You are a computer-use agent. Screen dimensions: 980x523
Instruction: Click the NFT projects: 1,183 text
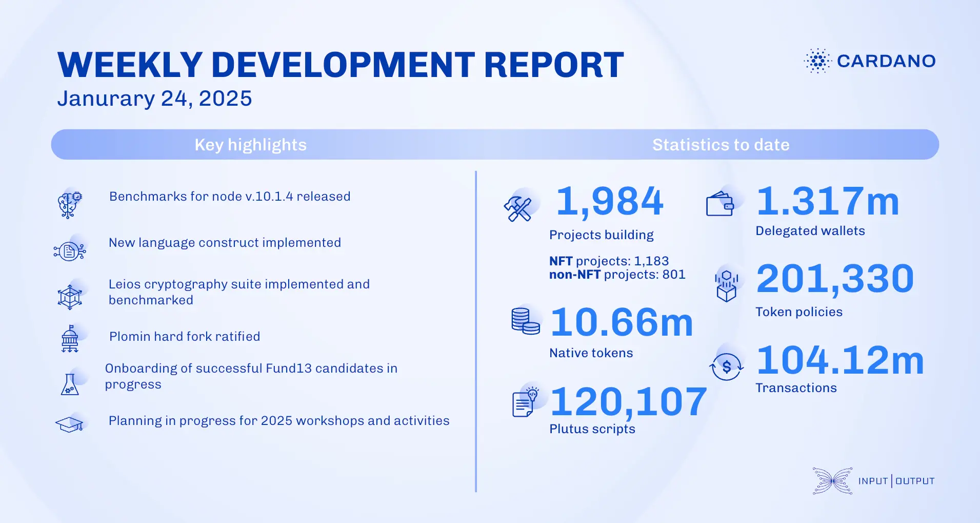pyautogui.click(x=611, y=261)
